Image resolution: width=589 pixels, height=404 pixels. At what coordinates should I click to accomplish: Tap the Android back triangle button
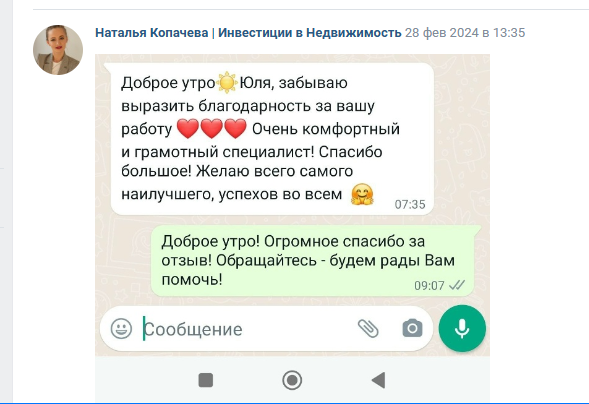pos(379,380)
